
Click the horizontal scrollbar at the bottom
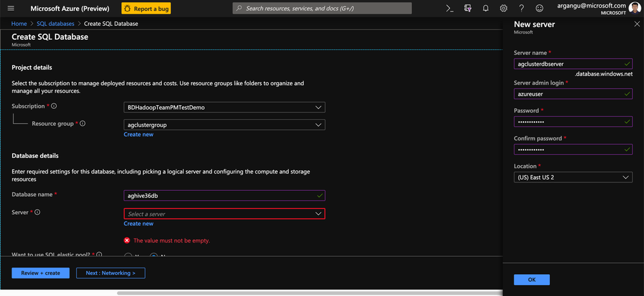[309, 293]
